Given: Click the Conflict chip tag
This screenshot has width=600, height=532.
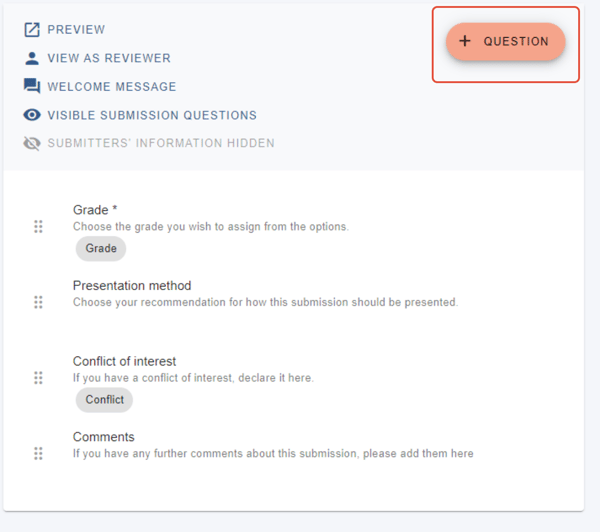Looking at the screenshot, I should tap(104, 400).
